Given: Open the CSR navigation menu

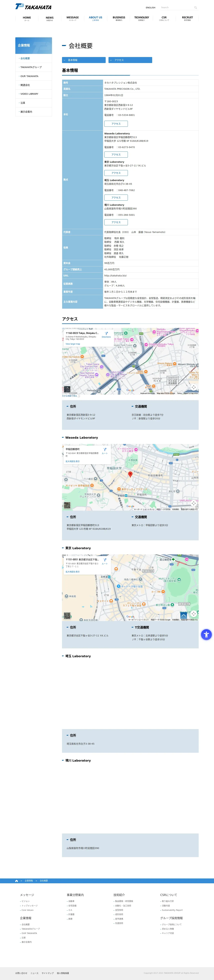Looking at the screenshot, I should pyautogui.click(x=164, y=18).
